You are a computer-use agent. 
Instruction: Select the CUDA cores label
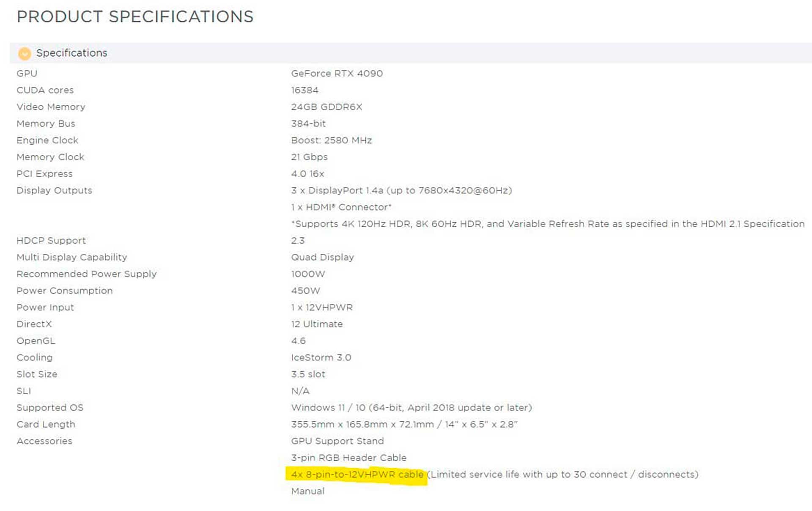point(45,90)
